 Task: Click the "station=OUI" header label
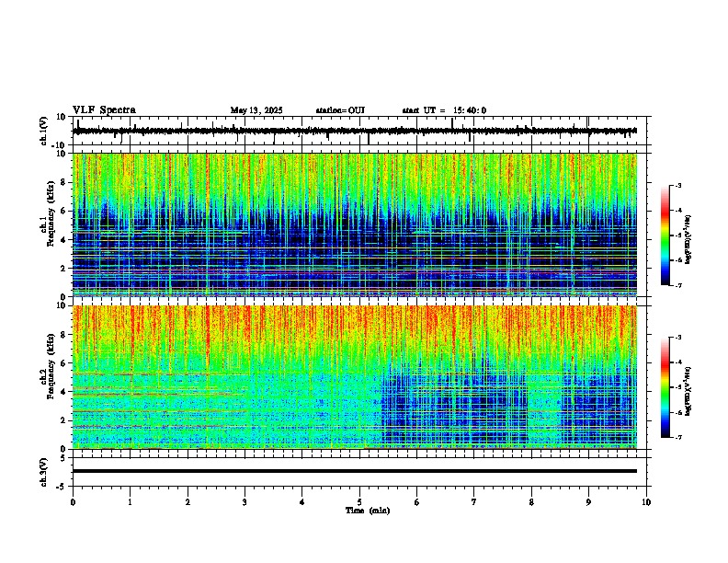(340, 110)
